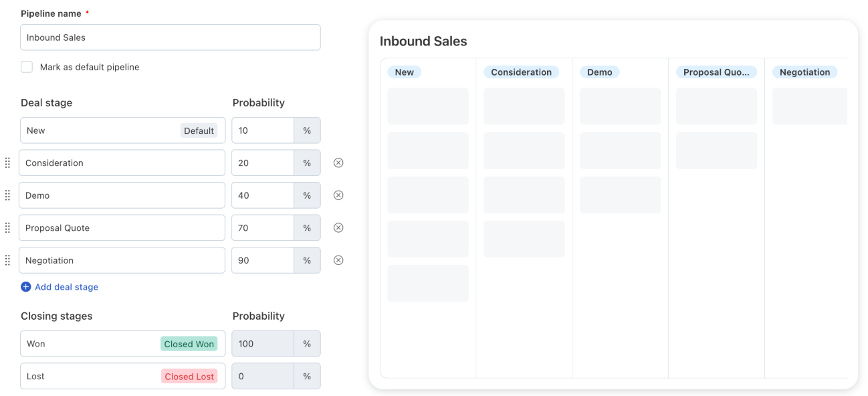This screenshot has height=396, width=868.
Task: Click the disabled 0 probability field
Action: (263, 376)
